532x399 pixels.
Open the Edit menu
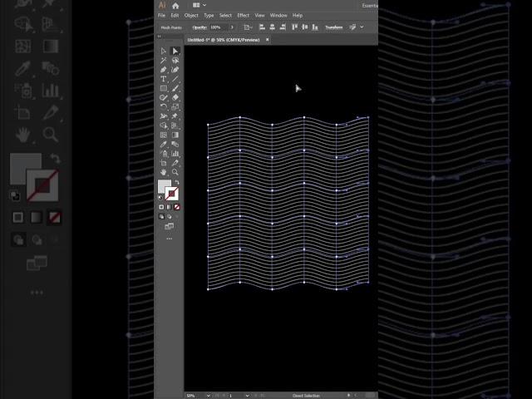[x=175, y=15]
